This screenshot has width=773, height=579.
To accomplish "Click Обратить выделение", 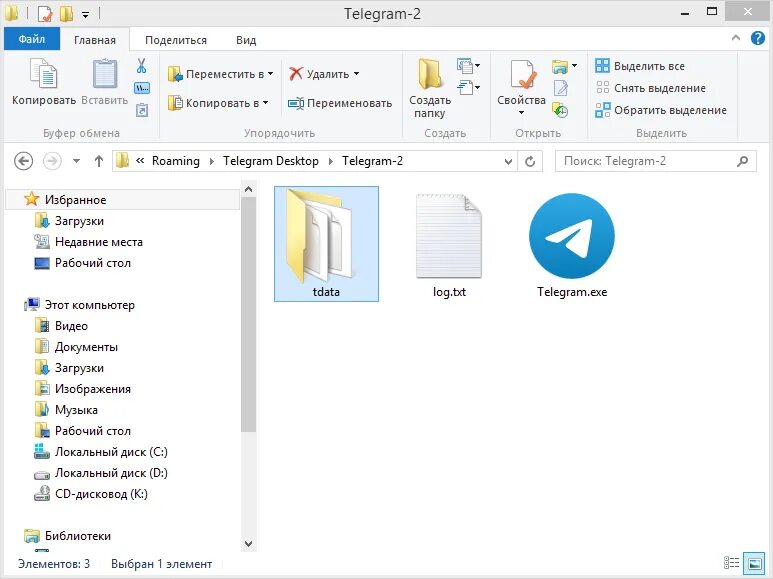I will (x=661, y=110).
